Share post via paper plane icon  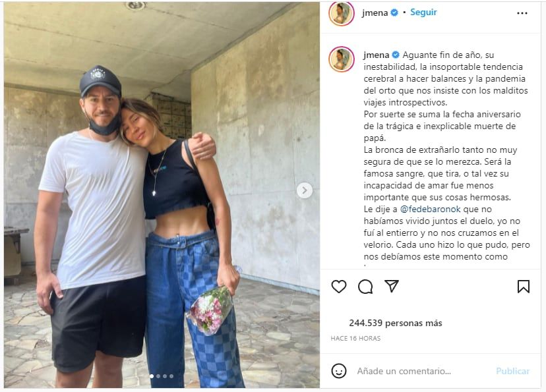392,287
